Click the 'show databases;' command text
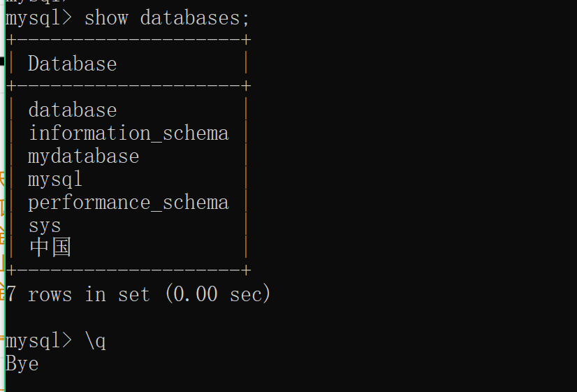 click(x=167, y=18)
